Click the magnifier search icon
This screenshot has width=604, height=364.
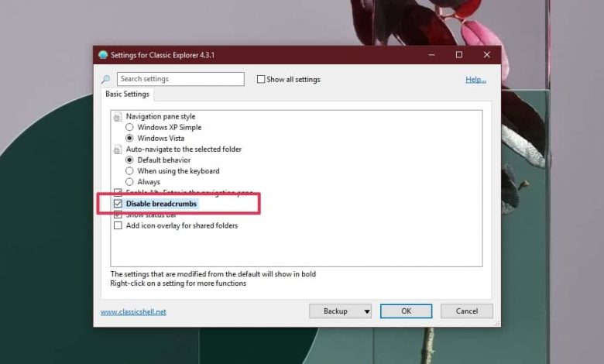click(x=105, y=79)
